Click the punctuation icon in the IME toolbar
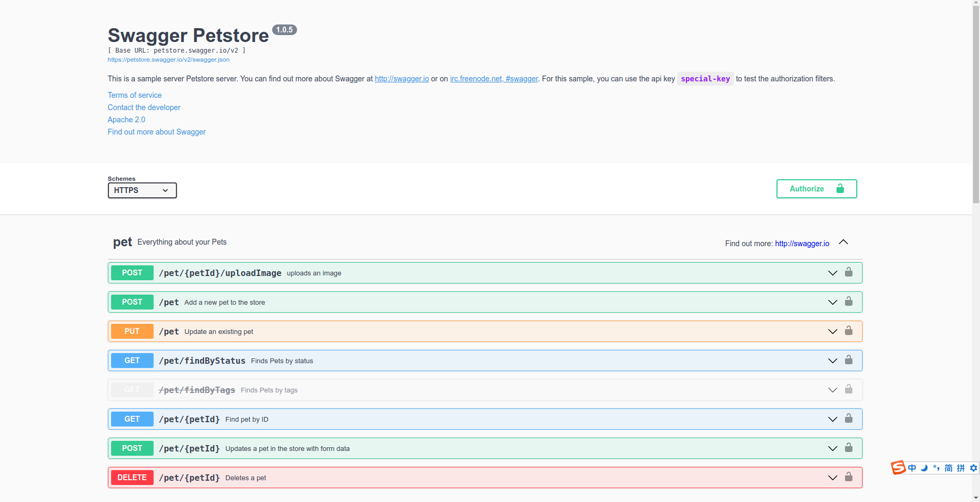 (x=936, y=468)
